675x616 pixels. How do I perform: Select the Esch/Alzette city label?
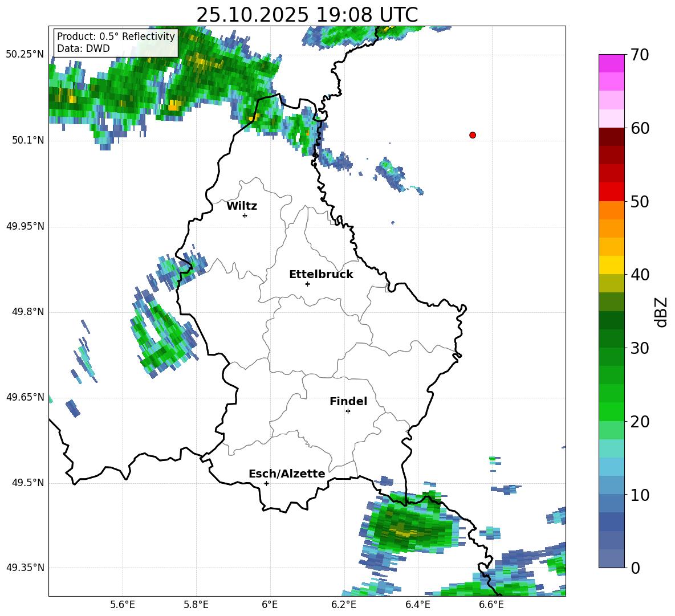[287, 474]
